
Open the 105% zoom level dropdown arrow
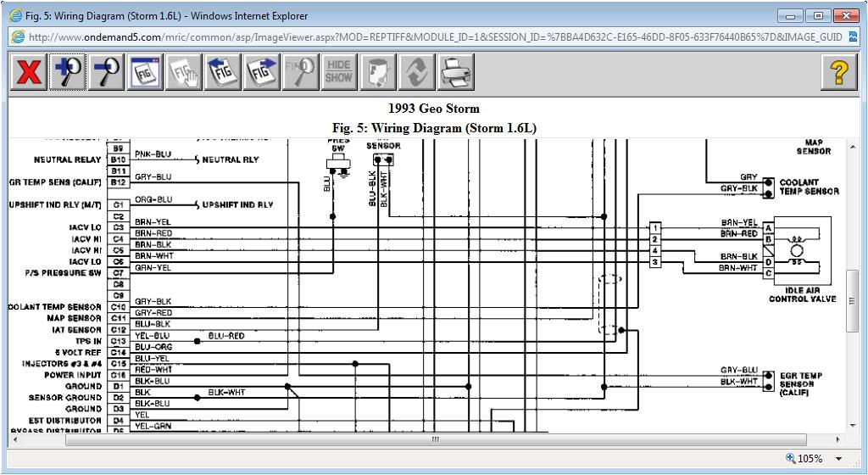(838, 459)
